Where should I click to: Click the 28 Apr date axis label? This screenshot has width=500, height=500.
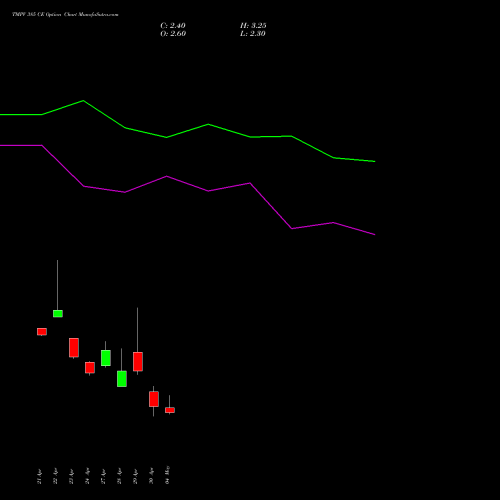click(119, 476)
